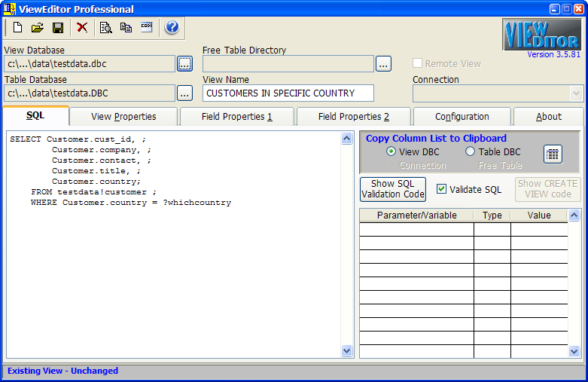Close the ViewEditor Professional window
588x382 pixels.
[x=579, y=9]
